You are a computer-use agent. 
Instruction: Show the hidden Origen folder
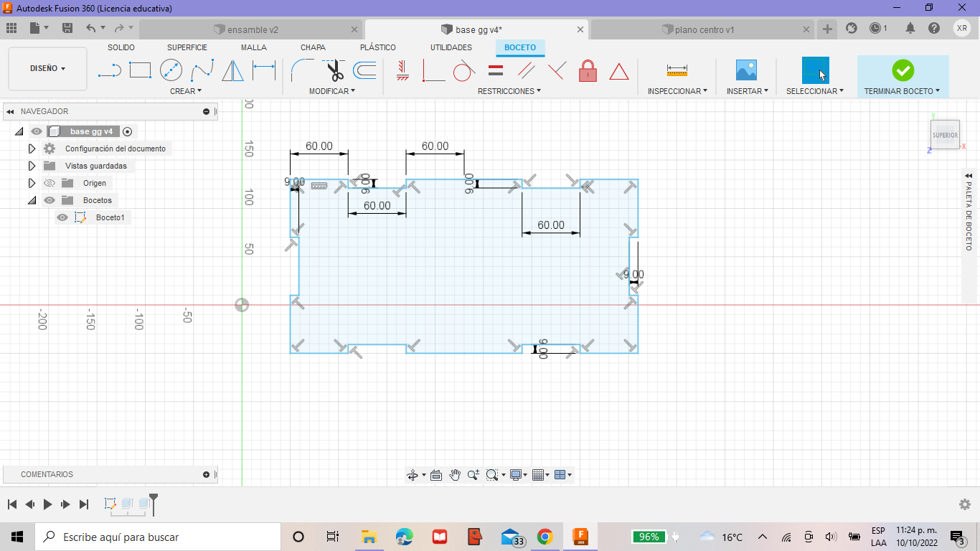(x=50, y=183)
